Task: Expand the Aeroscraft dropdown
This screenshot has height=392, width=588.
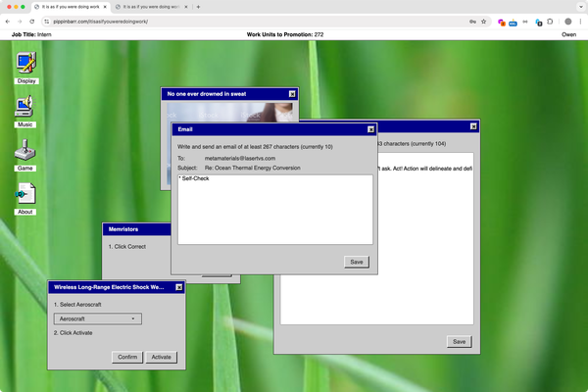Action: click(x=98, y=318)
